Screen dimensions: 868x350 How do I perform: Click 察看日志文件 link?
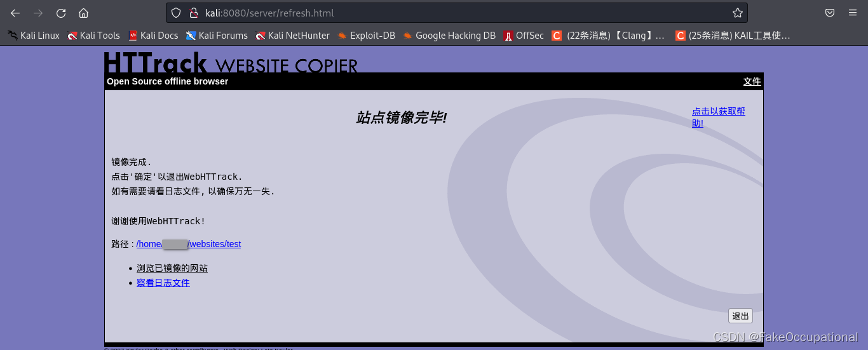[163, 283]
